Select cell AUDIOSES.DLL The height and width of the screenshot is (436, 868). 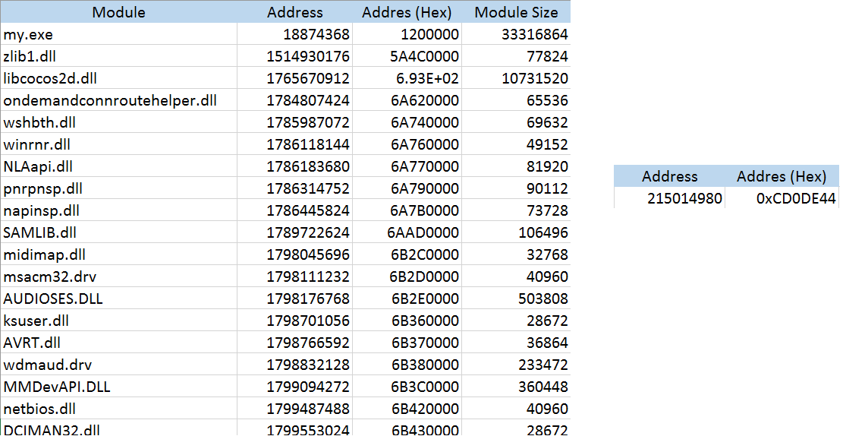[x=118, y=299]
